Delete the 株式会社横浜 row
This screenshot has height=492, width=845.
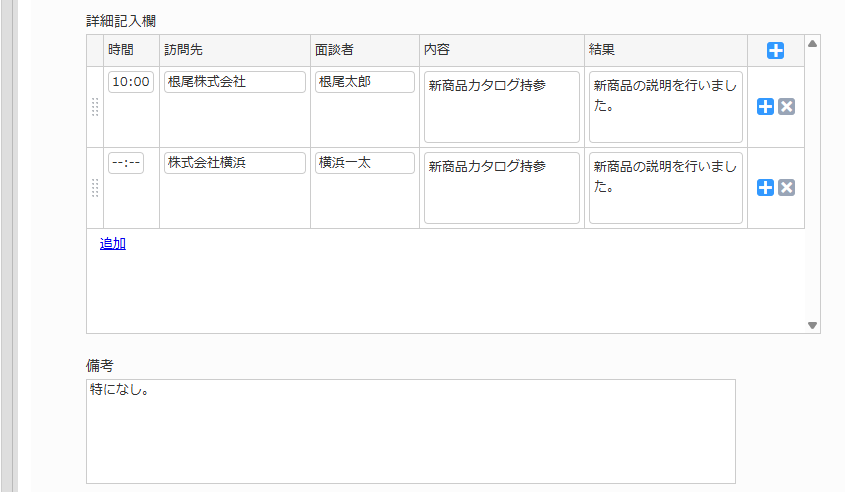787,188
